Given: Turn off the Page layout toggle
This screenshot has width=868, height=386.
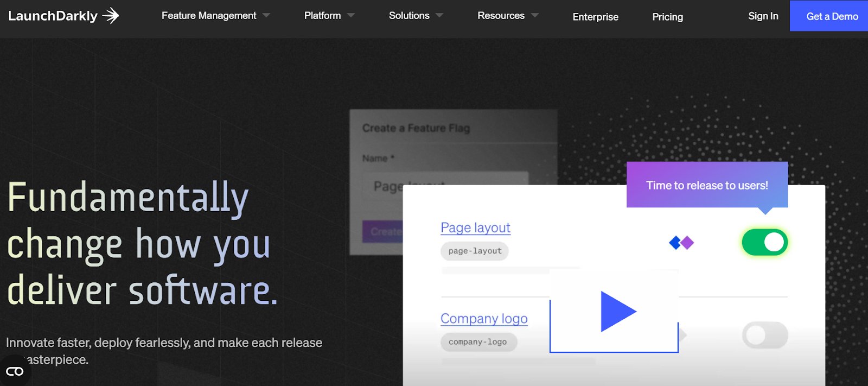Looking at the screenshot, I should point(765,242).
